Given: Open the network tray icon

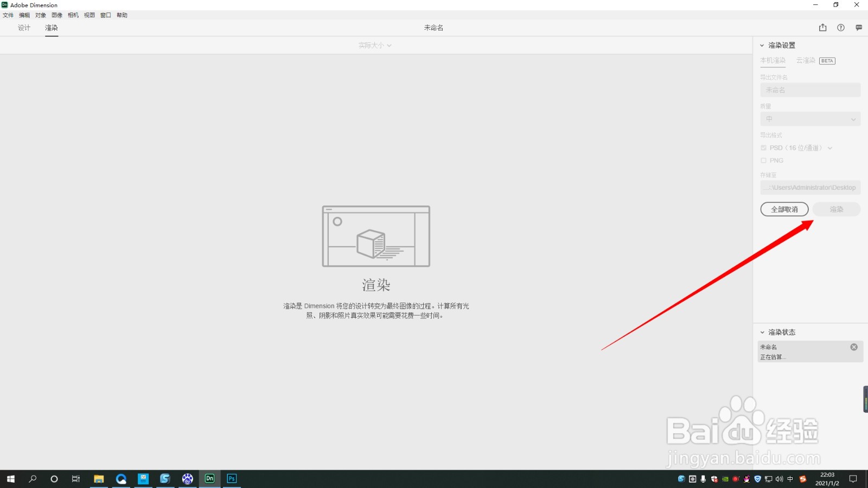Looking at the screenshot, I should tap(768, 479).
